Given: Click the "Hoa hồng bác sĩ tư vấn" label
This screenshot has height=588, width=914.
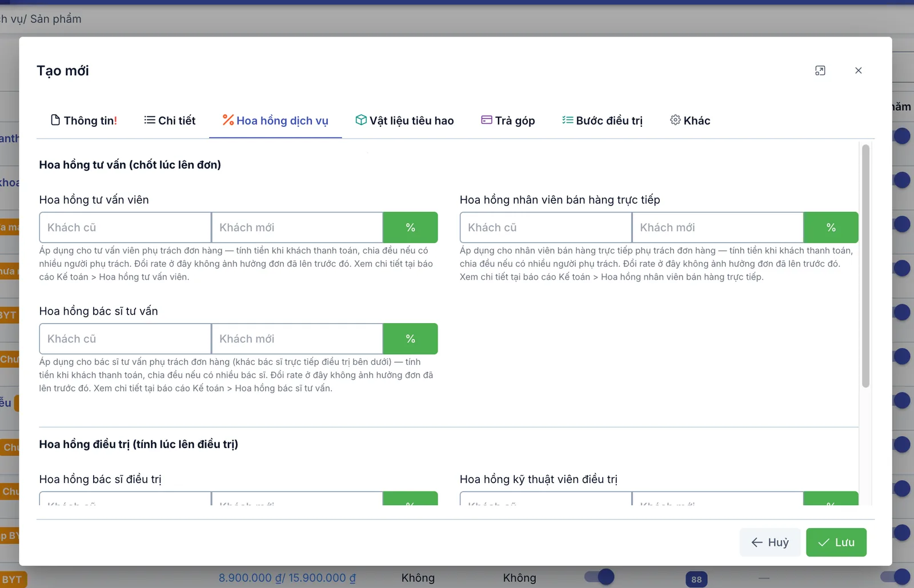Looking at the screenshot, I should (99, 311).
